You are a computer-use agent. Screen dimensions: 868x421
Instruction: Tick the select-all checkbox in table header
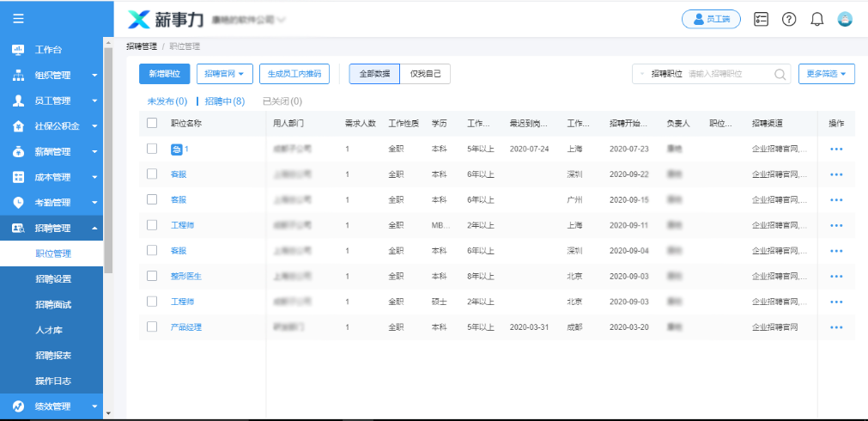pyautogui.click(x=152, y=124)
